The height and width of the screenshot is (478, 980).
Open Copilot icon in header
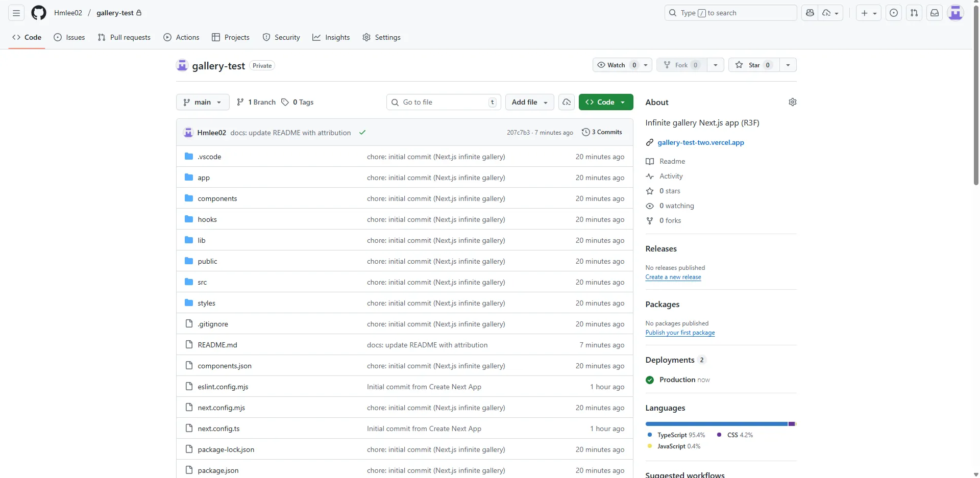point(810,13)
